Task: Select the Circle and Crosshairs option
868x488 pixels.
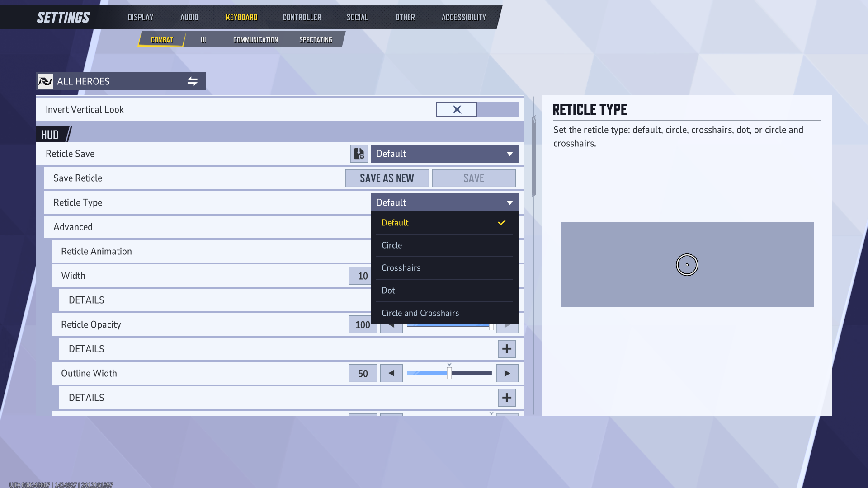Action: click(x=420, y=313)
